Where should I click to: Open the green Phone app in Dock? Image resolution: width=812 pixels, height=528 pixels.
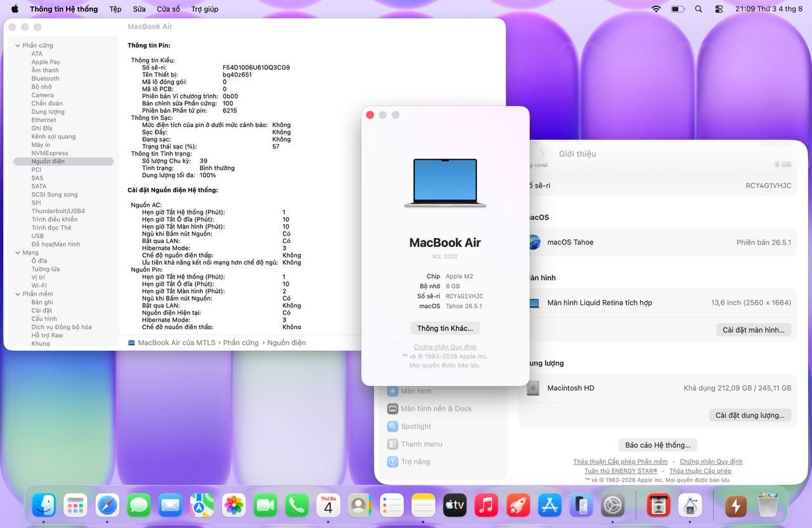[296, 505]
